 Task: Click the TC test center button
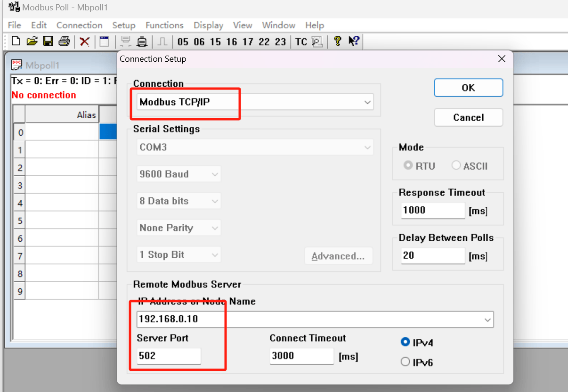point(301,42)
